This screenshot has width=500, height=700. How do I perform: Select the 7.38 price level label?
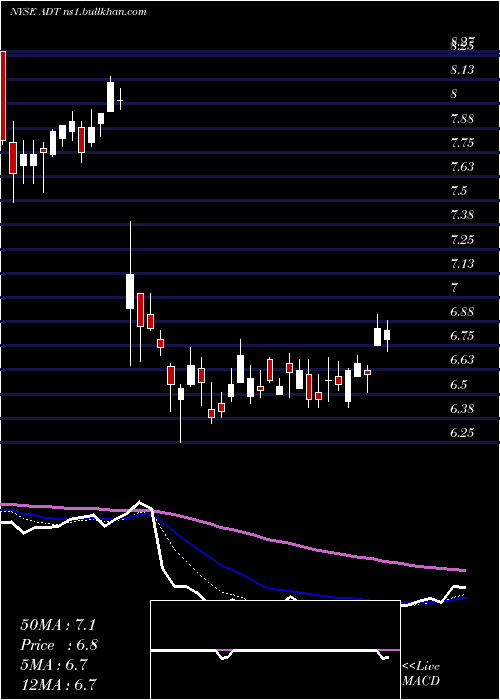click(x=462, y=215)
